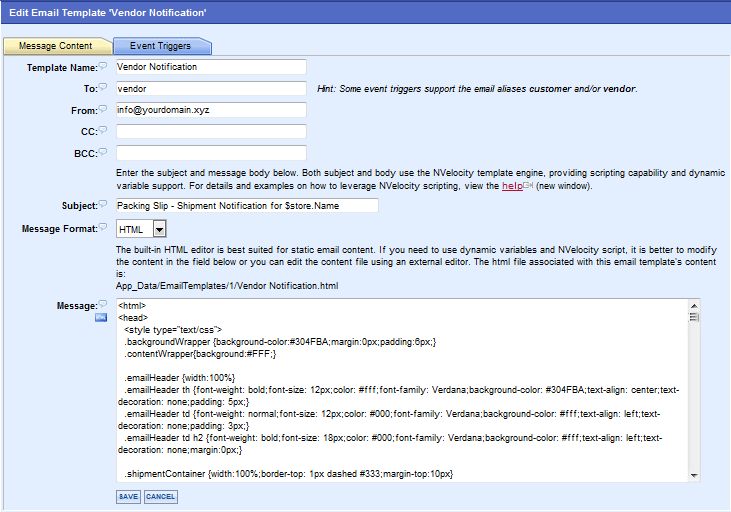731x512 pixels.
Task: Click the 'Hint: Some event triggers' text
Action: coord(477,89)
